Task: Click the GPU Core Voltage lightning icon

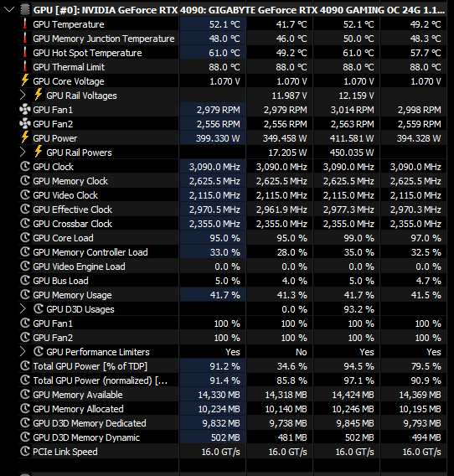Action: 25,80
